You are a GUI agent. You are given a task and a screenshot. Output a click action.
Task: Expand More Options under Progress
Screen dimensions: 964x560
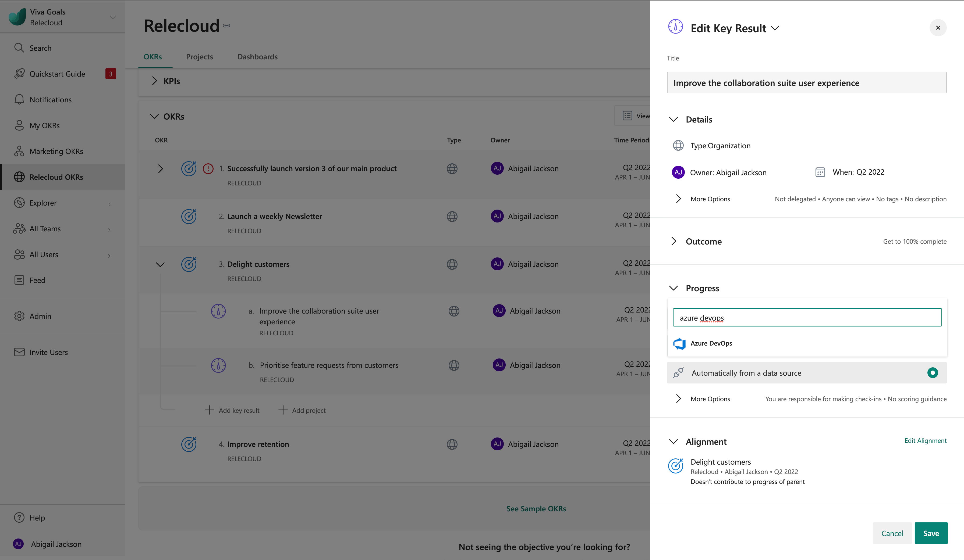[x=678, y=399]
